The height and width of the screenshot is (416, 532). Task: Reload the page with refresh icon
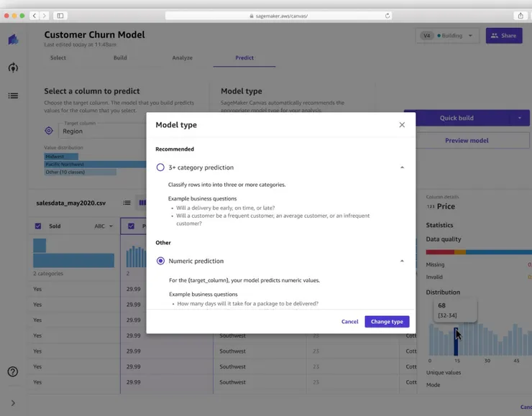pos(387,16)
